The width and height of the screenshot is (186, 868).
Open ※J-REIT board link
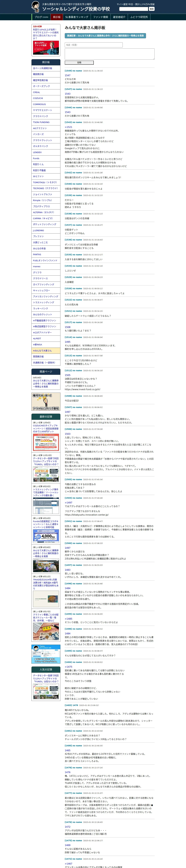pos(46,339)
